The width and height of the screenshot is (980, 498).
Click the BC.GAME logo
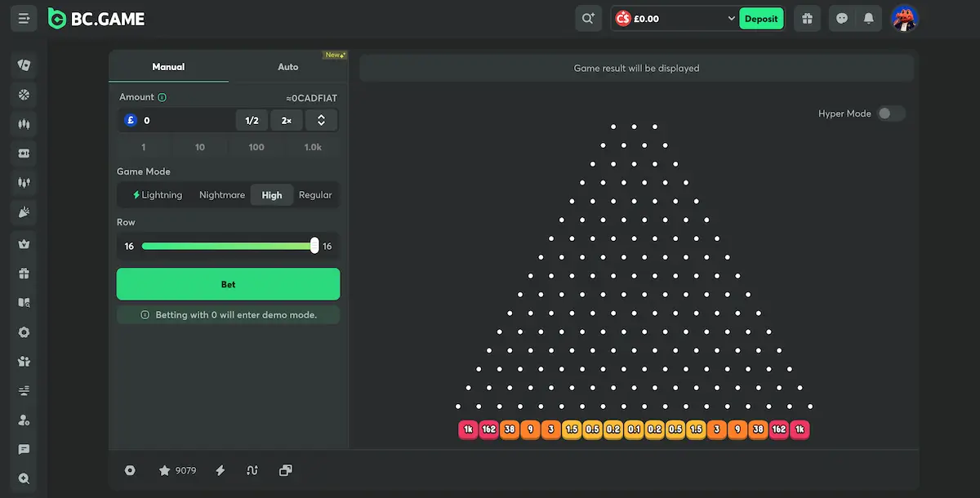[x=96, y=18]
